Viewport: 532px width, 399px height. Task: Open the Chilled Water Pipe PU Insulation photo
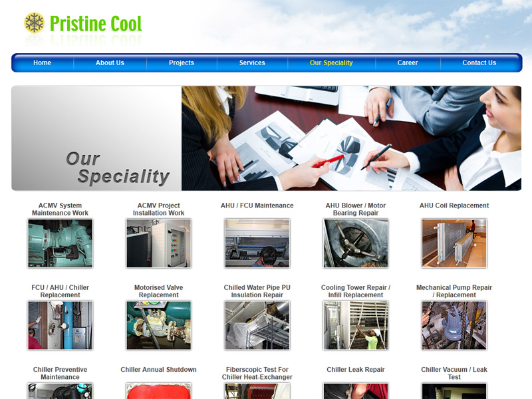257,325
